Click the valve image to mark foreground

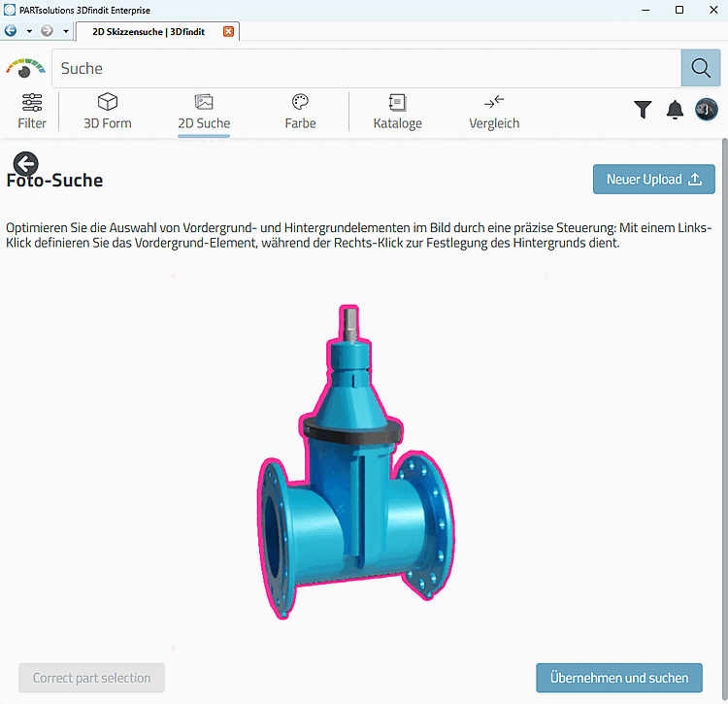[355, 462]
